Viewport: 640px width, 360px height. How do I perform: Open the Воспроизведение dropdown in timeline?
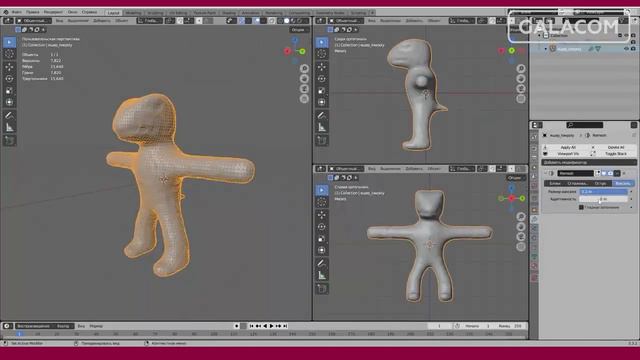pos(35,326)
